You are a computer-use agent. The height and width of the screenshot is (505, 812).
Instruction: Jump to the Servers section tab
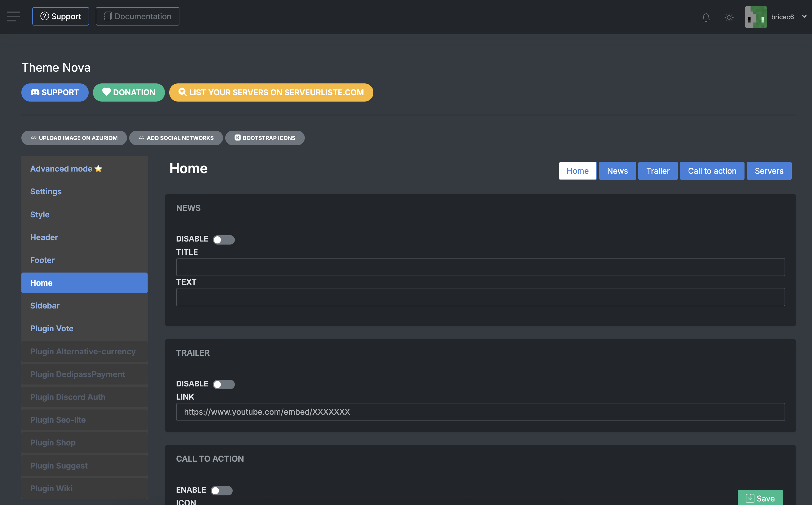click(769, 171)
